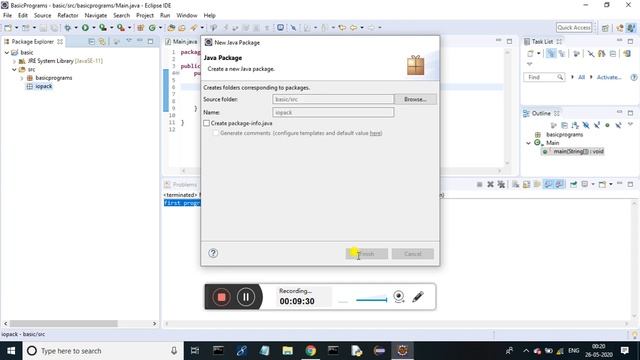The width and height of the screenshot is (640, 360).
Task: Click the package Name field
Action: pyautogui.click(x=333, y=112)
